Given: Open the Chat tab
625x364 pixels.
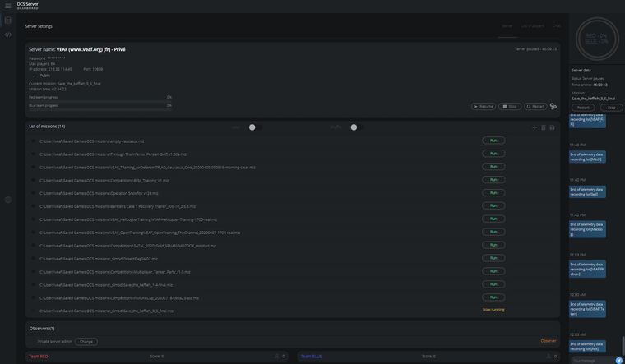Looking at the screenshot, I should (x=556, y=26).
